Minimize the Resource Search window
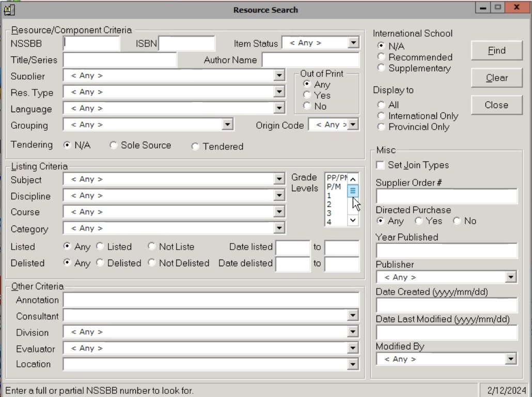 tap(483, 7)
